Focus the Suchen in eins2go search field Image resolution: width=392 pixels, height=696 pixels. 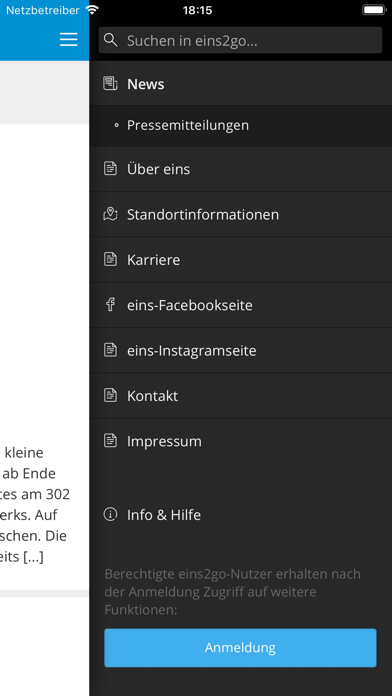240,40
